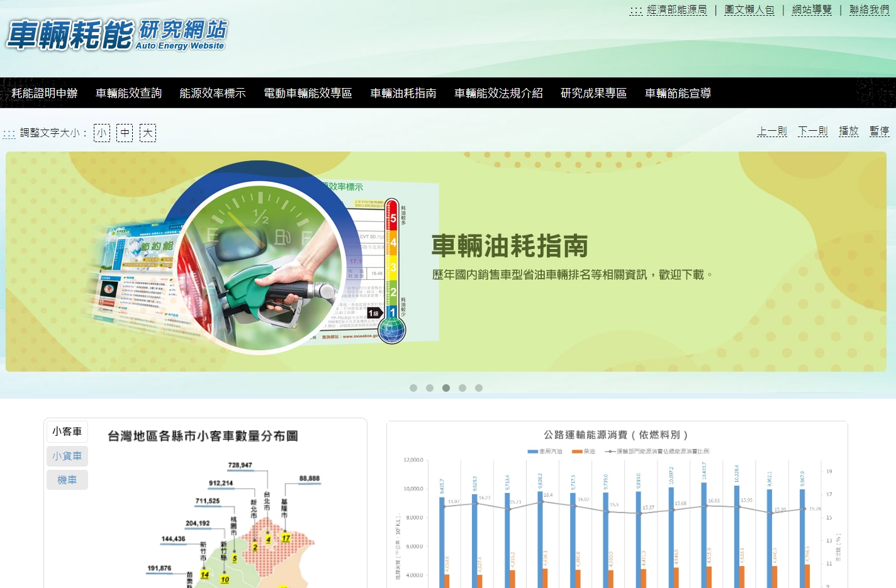Image resolution: width=896 pixels, height=588 pixels.
Task: Expand the 車輛油耗指南 menu
Action: click(403, 93)
